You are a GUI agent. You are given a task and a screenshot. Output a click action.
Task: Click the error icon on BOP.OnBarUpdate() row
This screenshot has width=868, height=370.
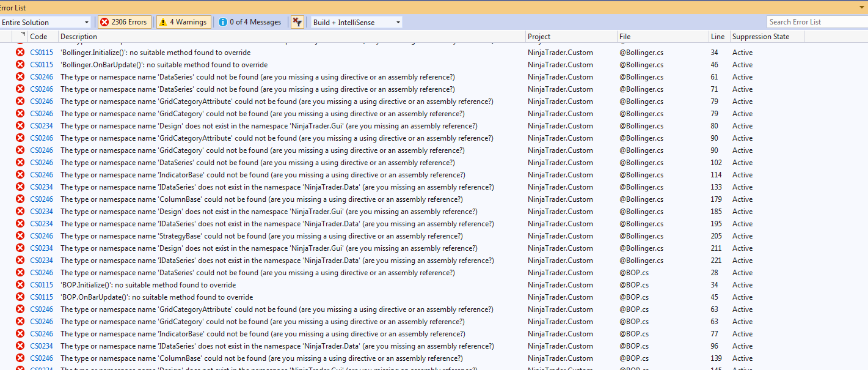pos(20,297)
